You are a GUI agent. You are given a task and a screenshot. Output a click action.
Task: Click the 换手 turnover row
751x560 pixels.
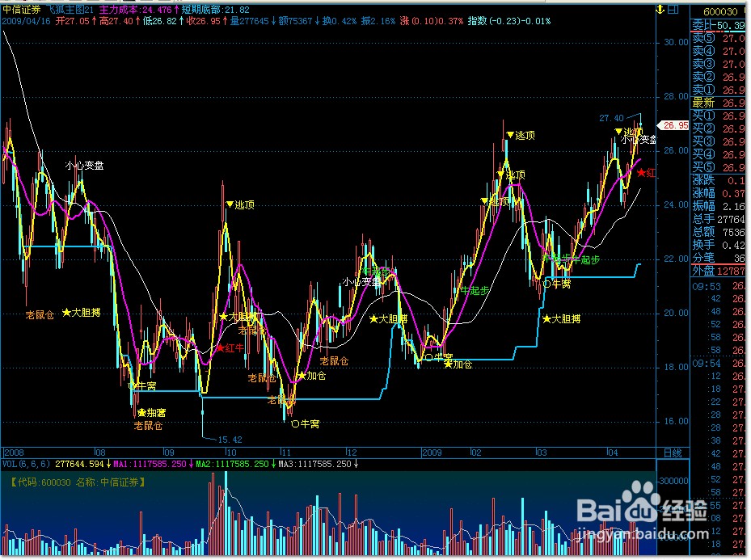(719, 245)
